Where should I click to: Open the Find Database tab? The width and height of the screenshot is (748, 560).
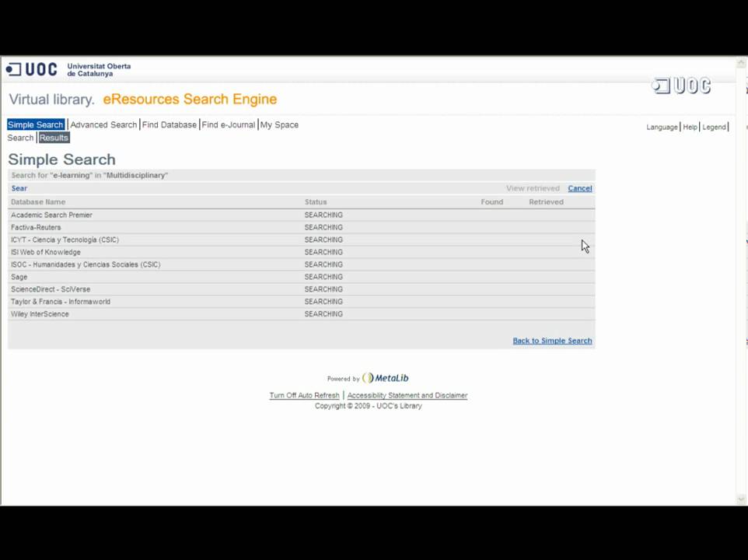170,124
